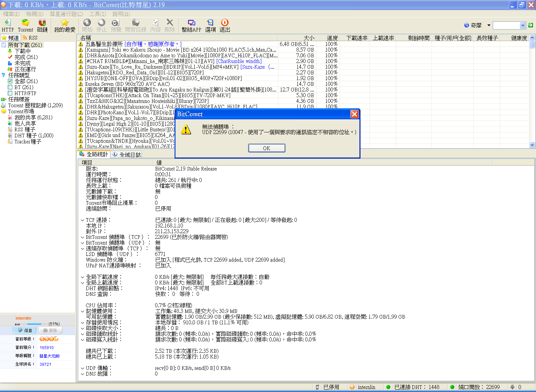Click the green search go arrow

click(x=531, y=25)
